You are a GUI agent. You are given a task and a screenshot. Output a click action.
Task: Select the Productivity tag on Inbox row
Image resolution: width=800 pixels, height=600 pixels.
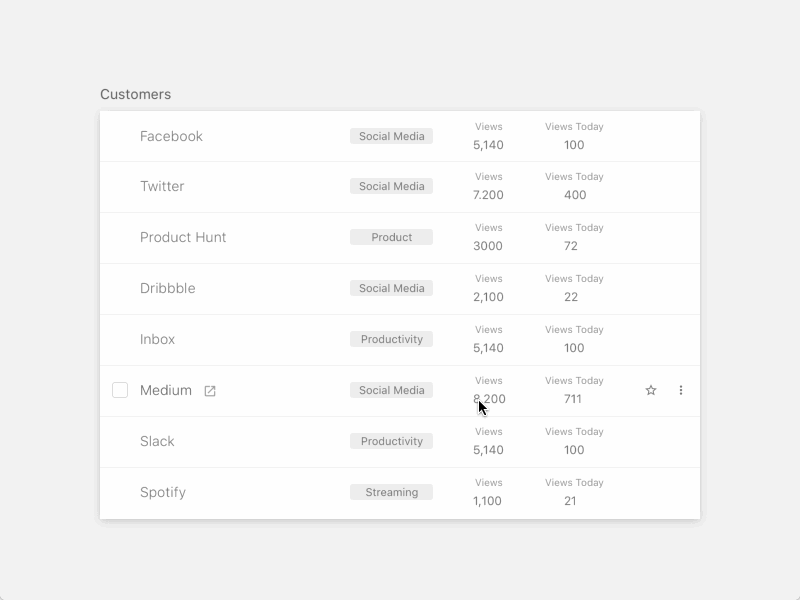391,339
